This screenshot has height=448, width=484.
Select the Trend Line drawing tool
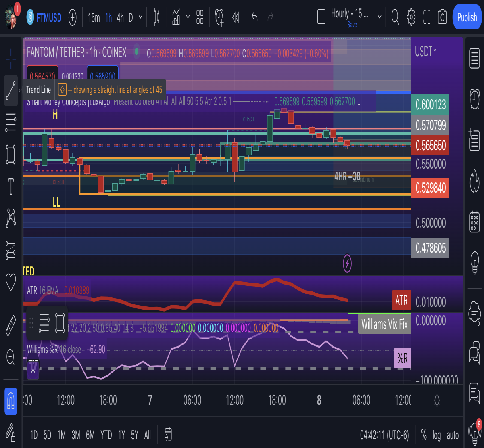tap(11, 90)
